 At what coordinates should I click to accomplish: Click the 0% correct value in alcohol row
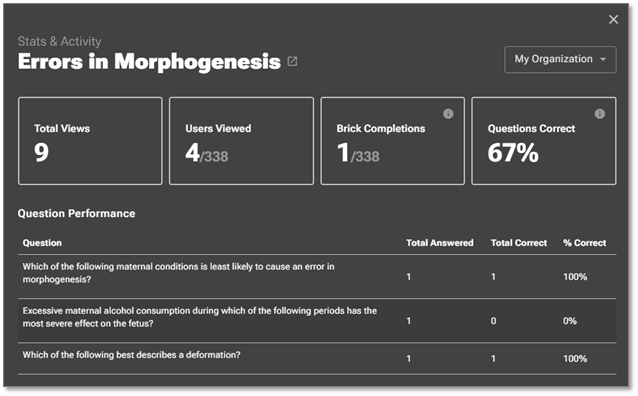[570, 321]
